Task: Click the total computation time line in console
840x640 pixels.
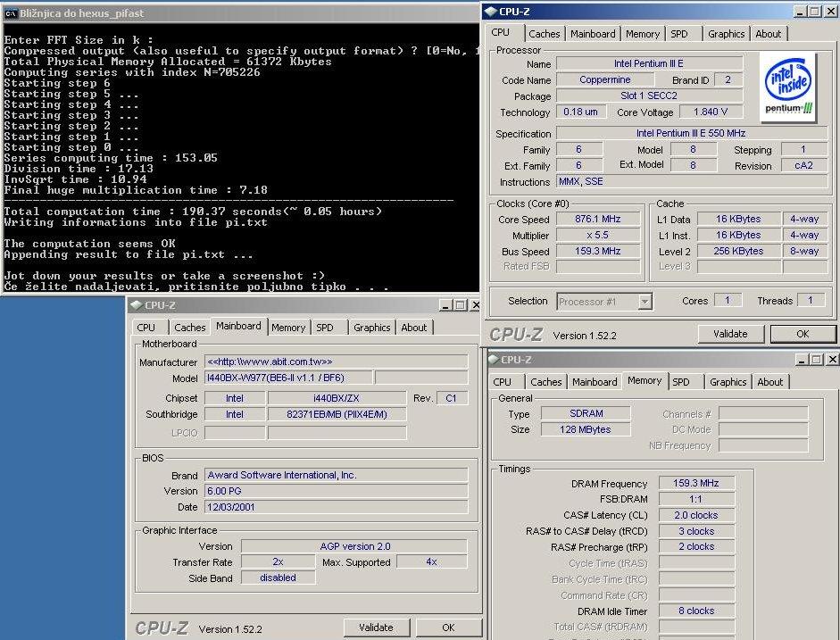Action: click(x=193, y=212)
